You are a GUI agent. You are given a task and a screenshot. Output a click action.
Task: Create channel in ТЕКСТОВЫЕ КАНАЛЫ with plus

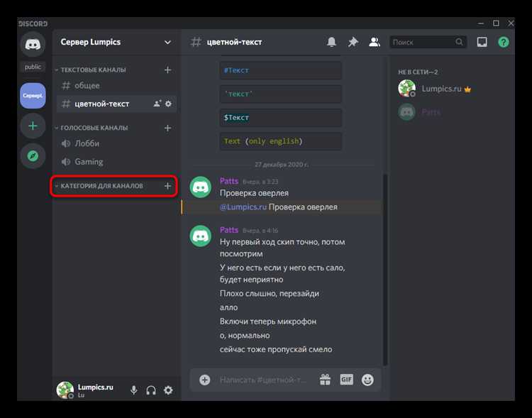click(167, 70)
